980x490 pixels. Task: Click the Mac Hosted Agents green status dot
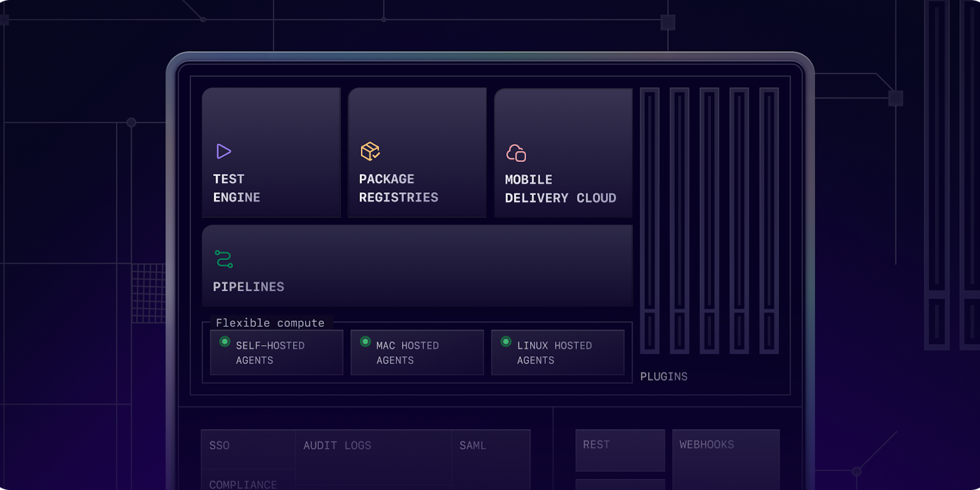365,342
